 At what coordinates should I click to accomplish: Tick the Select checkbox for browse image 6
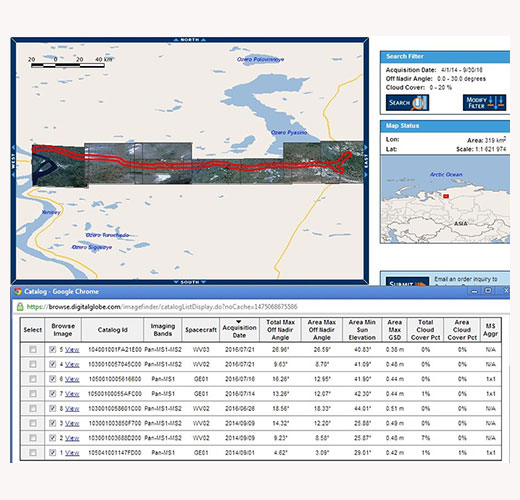coord(33,379)
